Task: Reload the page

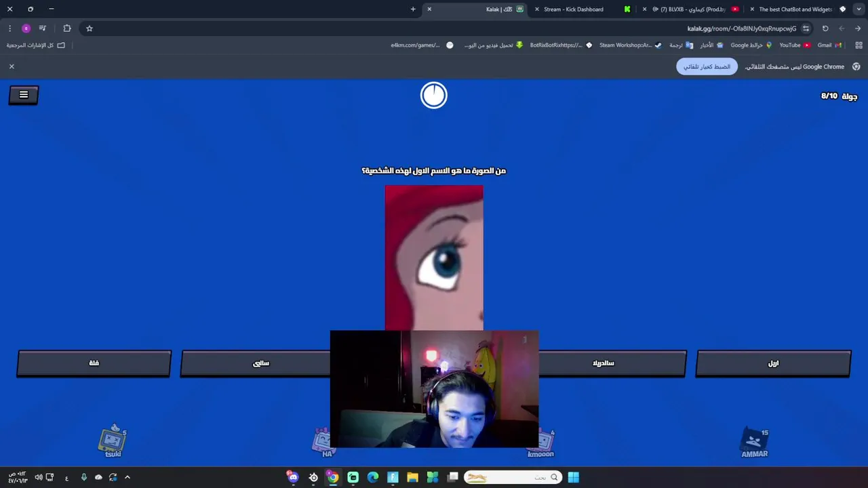Action: (825, 28)
